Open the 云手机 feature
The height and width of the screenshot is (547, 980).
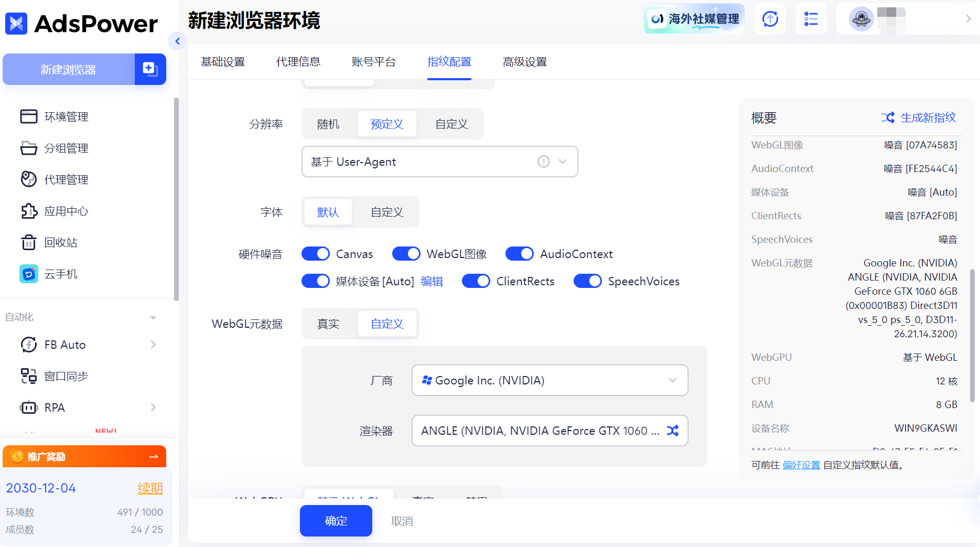(x=61, y=274)
